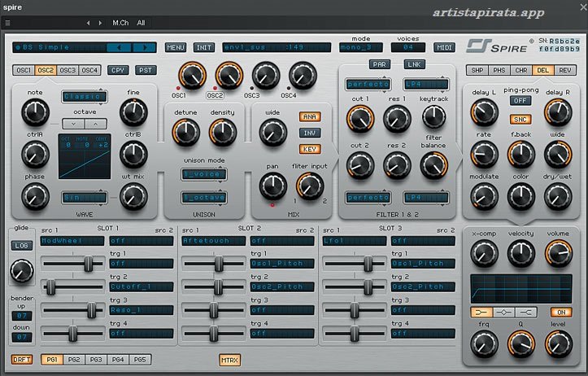Lower the oscillator octave with down arrow
The height and width of the screenshot is (376, 588).
73,124
